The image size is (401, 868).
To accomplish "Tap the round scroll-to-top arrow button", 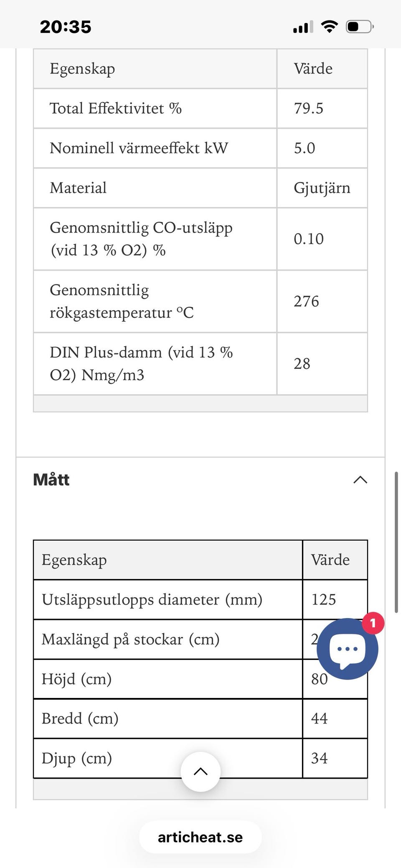I will pos(200,772).
